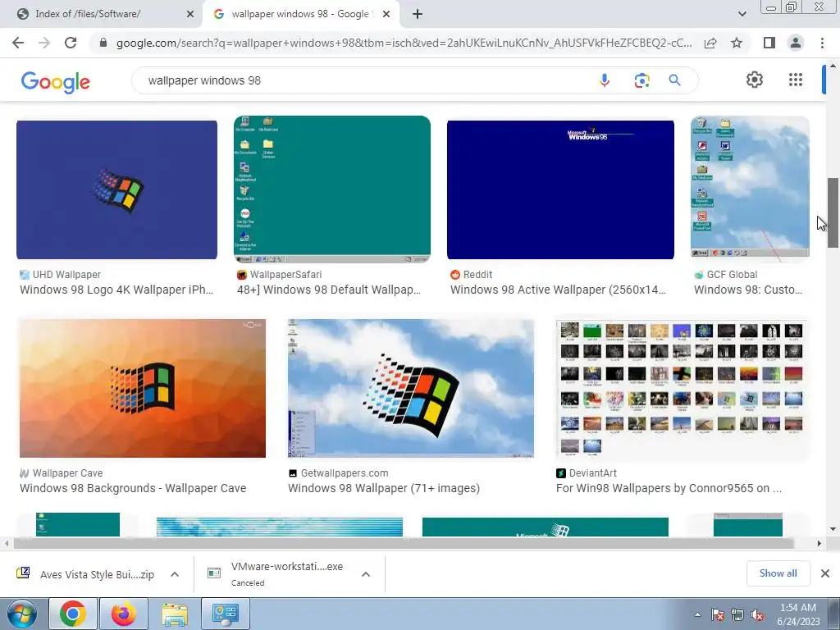Switch to Index of /files/Software/ tab
This screenshot has width=840, height=630.
(102, 14)
